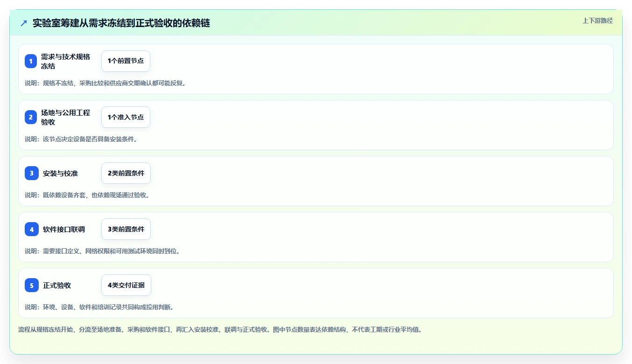Click the 1个准入节点 pill
Image resolution: width=632 pixels, height=364 pixels.
pos(126,117)
